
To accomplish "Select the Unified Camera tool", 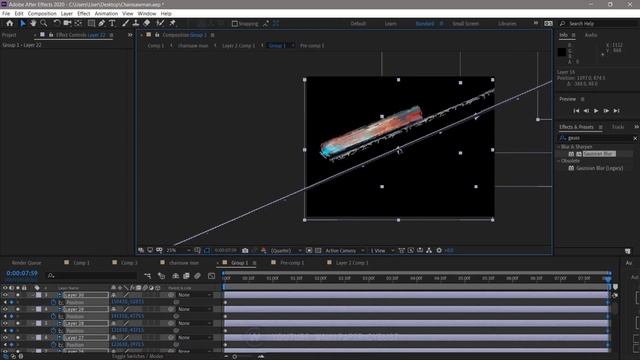I will pyautogui.click(x=67, y=24).
